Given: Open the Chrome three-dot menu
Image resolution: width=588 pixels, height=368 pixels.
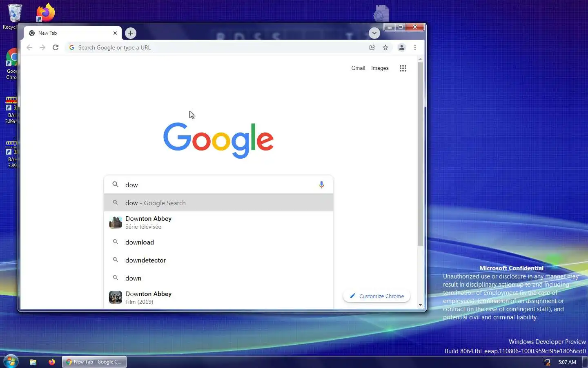Looking at the screenshot, I should (x=415, y=47).
